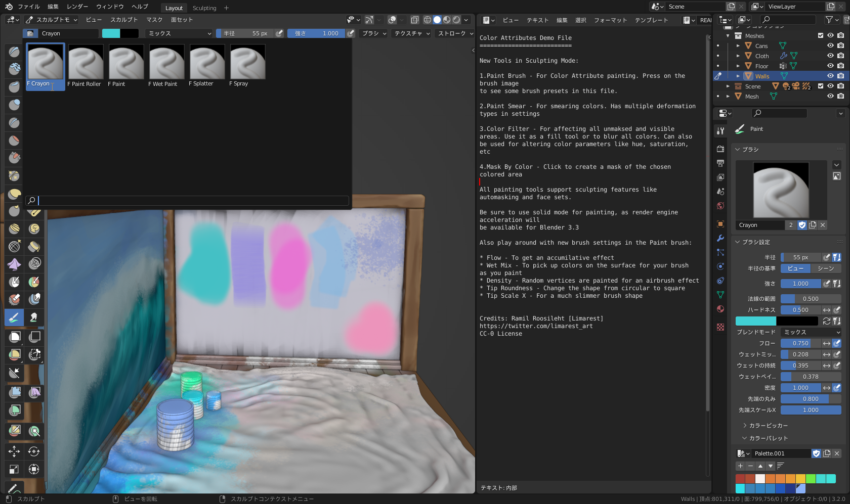Activate the Line Project tool
Image resolution: width=850 pixels, height=504 pixels.
coord(14,373)
